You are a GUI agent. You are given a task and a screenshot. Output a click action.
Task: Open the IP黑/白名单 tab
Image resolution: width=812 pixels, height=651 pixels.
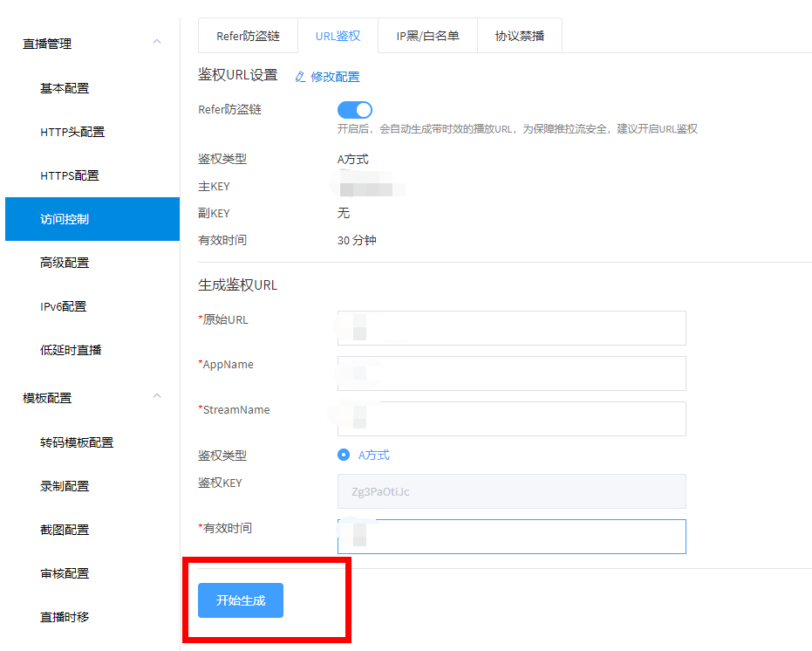click(427, 37)
